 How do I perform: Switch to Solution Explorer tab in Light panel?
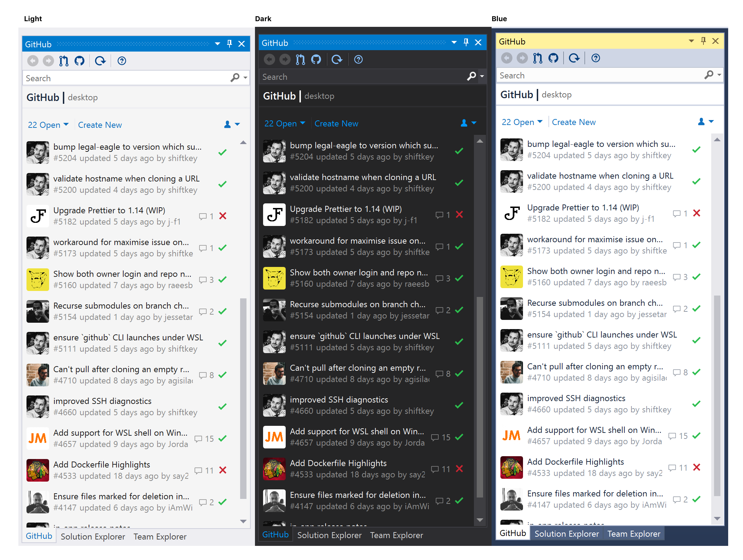pyautogui.click(x=93, y=537)
